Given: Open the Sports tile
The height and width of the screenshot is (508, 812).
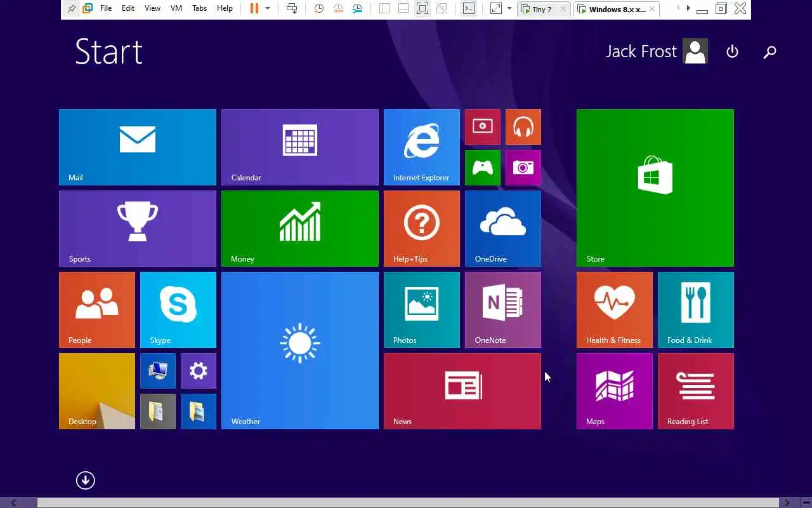Looking at the screenshot, I should pos(138,229).
